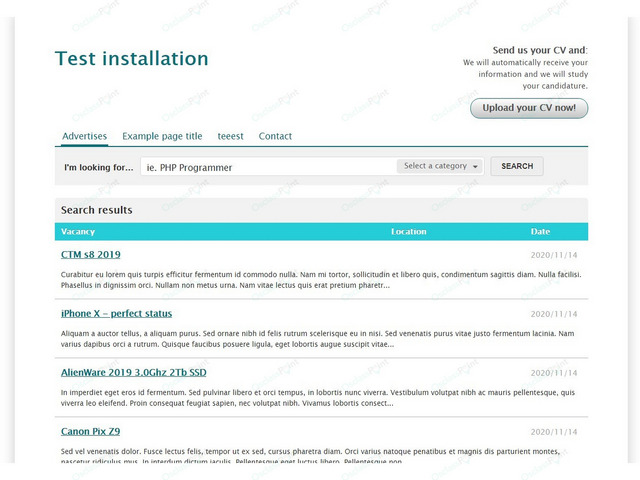Open the Select a category dropdown
The height and width of the screenshot is (480, 640).
point(440,166)
